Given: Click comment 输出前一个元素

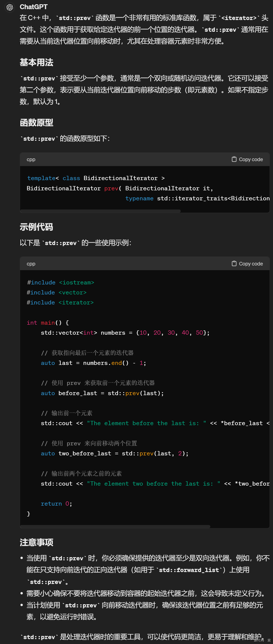Looking at the screenshot, I should point(66,413).
